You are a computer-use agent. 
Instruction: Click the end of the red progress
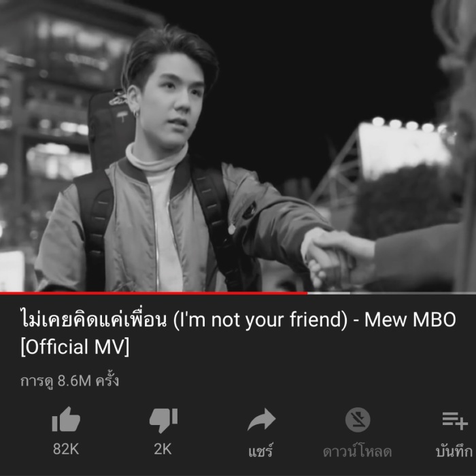(307, 293)
